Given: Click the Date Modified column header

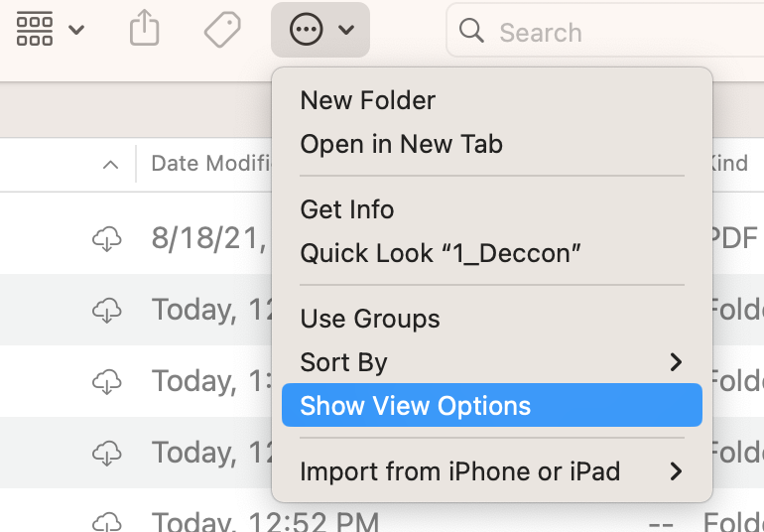Looking at the screenshot, I should pyautogui.click(x=208, y=164).
